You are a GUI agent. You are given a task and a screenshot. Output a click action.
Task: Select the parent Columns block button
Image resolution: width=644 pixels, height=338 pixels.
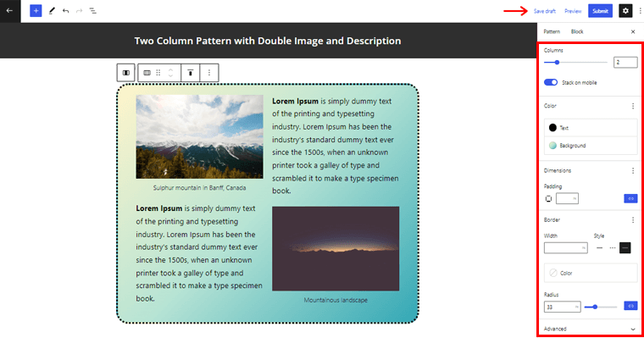[126, 73]
